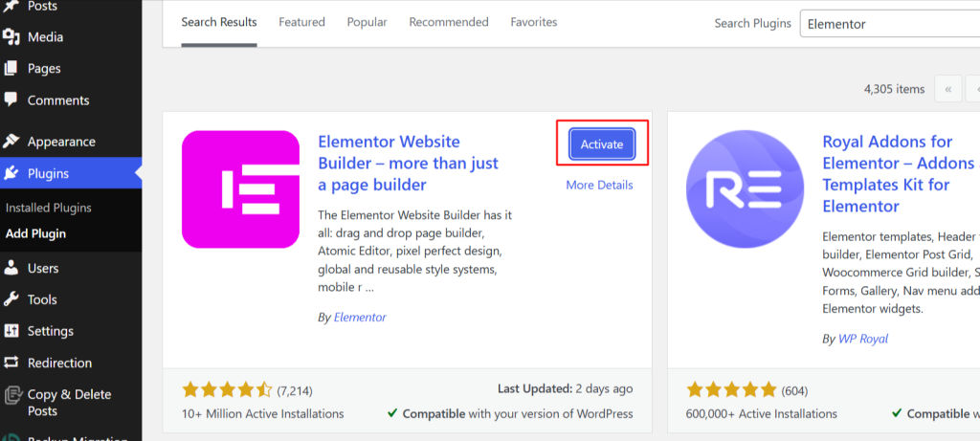Image resolution: width=980 pixels, height=441 pixels.
Task: Click the Royal Addons purple logo thumbnail
Action: 745,188
